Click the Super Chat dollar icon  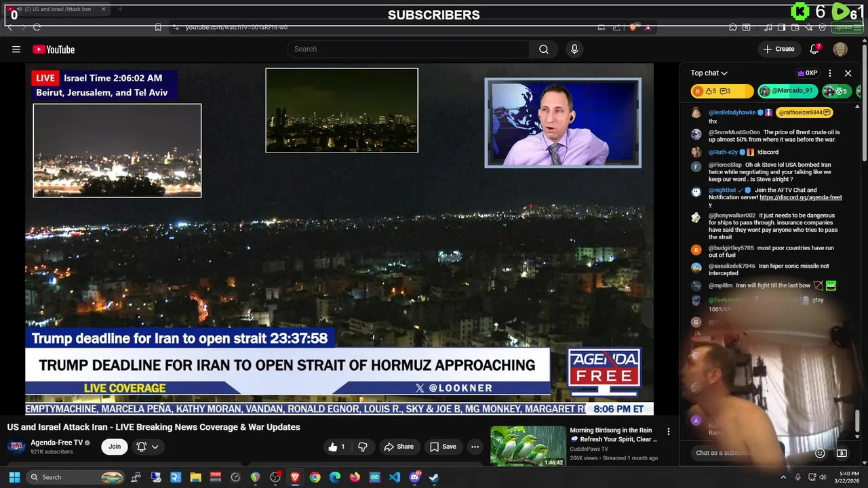[842, 453]
